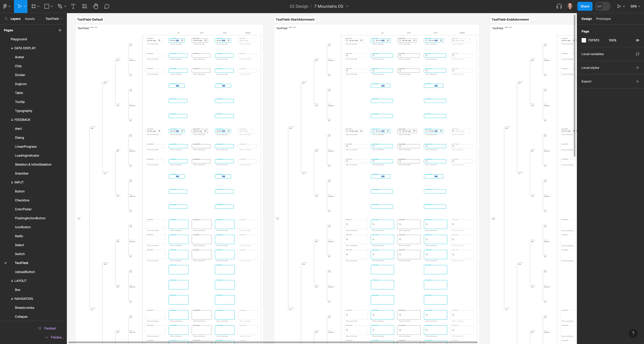Open the 7 Mountains DS file menu chevron
The image size is (644, 344).
[x=347, y=6]
